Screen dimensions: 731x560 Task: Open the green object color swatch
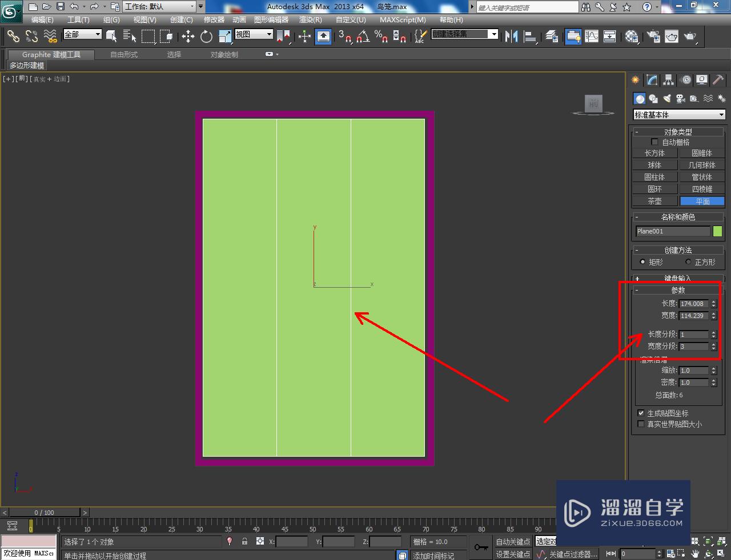click(x=717, y=231)
